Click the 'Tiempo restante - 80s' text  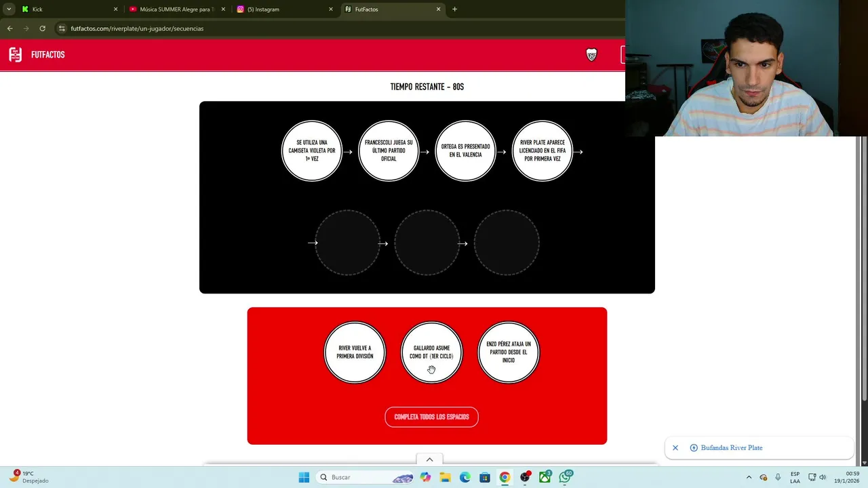pos(427,87)
